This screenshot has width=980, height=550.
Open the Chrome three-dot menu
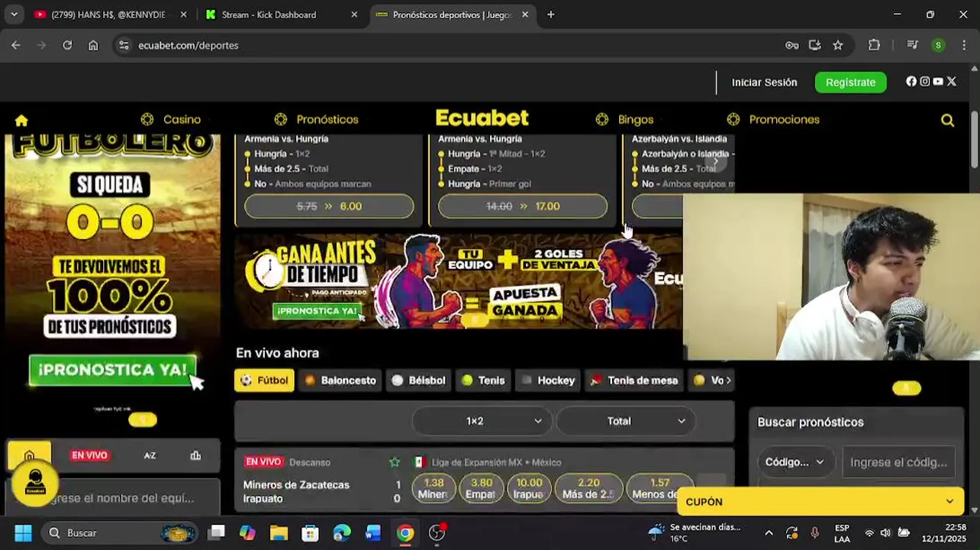(x=964, y=45)
